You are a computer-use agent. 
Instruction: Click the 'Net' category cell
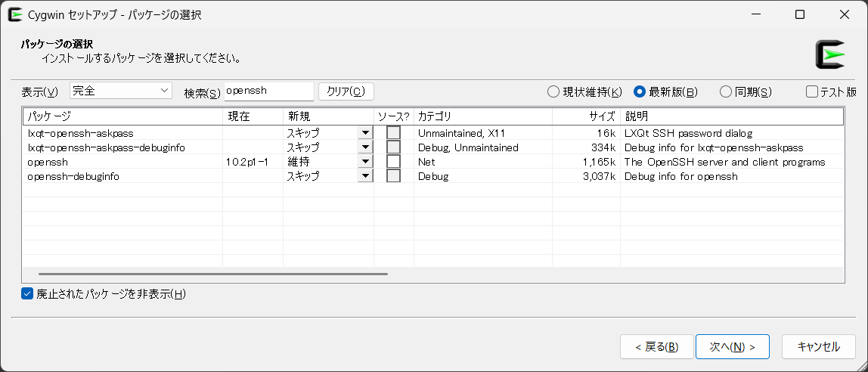[x=426, y=163]
